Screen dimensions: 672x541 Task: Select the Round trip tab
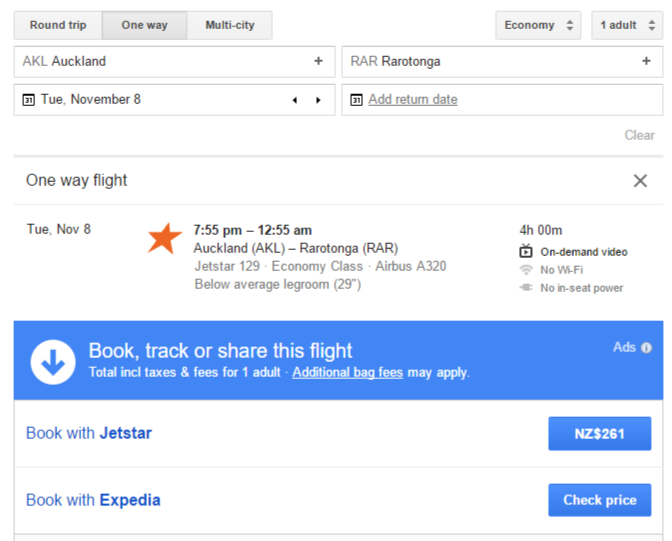pos(58,25)
